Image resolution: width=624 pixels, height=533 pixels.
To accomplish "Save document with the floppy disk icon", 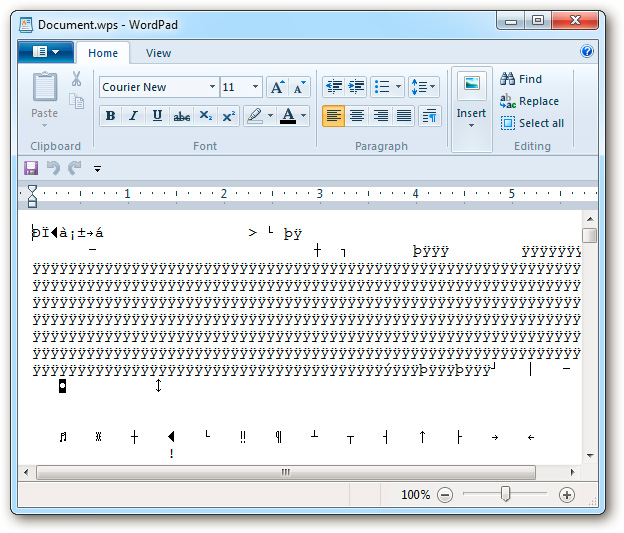I will click(x=31, y=168).
